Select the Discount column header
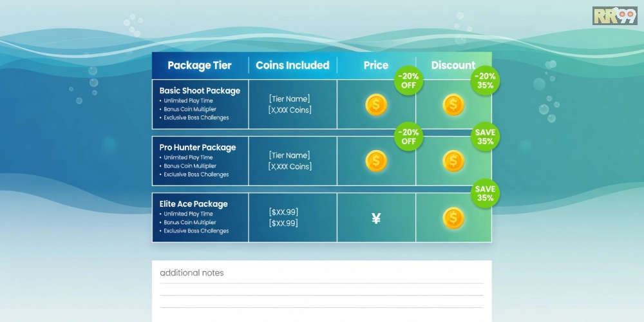 [x=453, y=65]
